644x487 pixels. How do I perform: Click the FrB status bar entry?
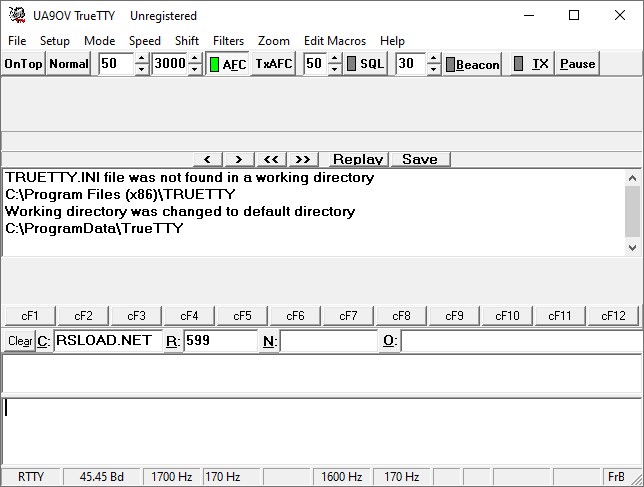click(x=616, y=477)
